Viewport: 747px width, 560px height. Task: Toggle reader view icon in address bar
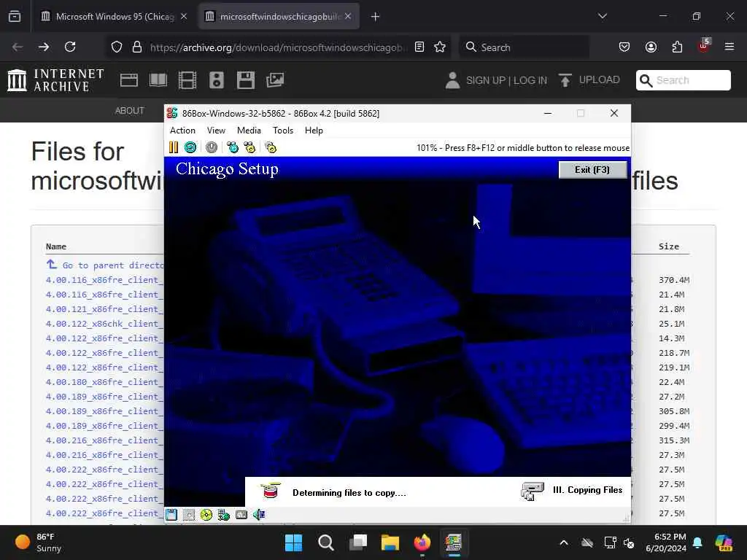click(x=419, y=47)
